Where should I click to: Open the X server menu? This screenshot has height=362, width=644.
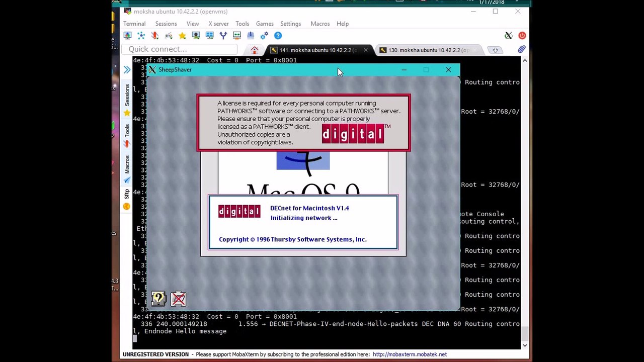(x=218, y=24)
